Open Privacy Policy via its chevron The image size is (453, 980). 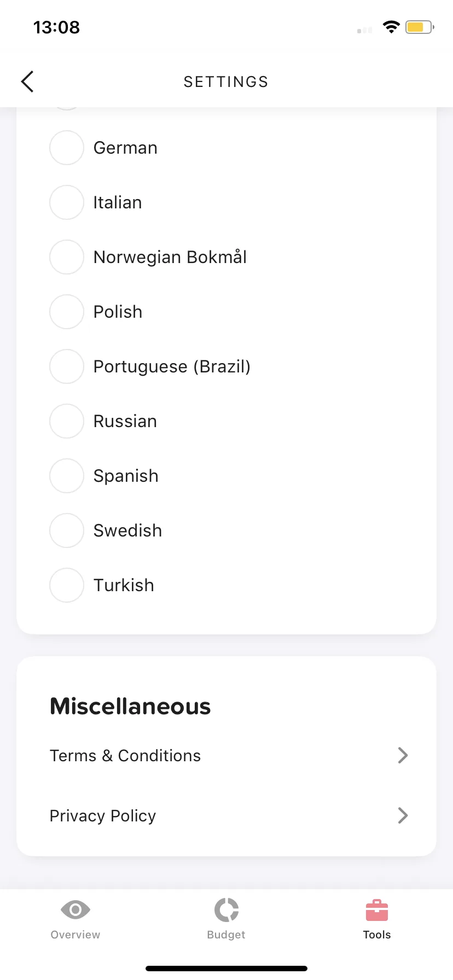point(403,815)
